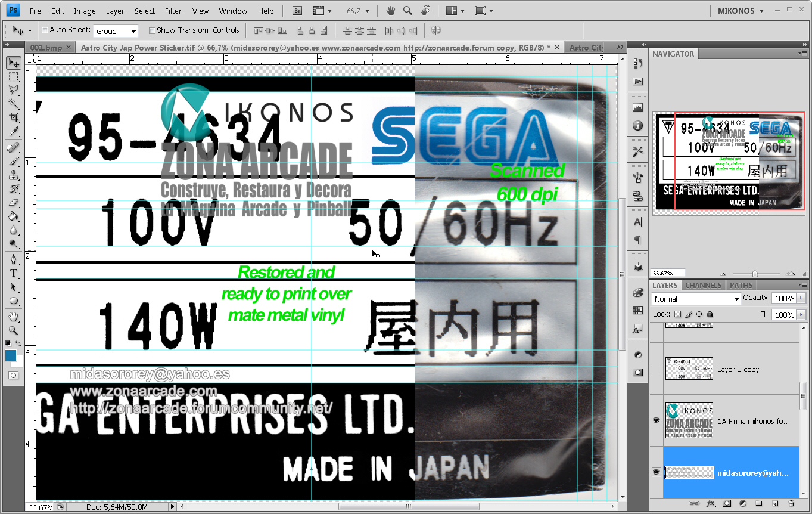Viewport: 812px width, 514px height.
Task: Delete layer using the trash icon
Action: tap(791, 503)
